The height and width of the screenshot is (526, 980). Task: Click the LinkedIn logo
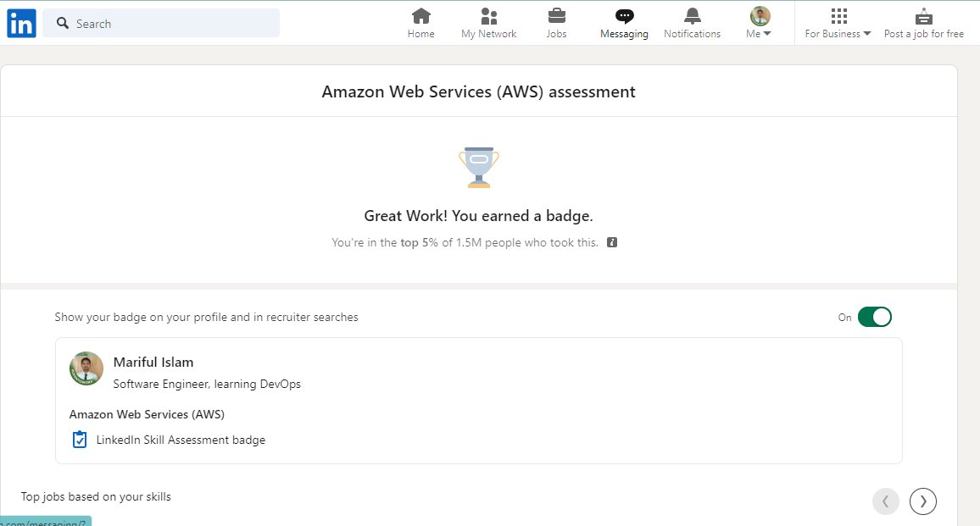pyautogui.click(x=21, y=23)
